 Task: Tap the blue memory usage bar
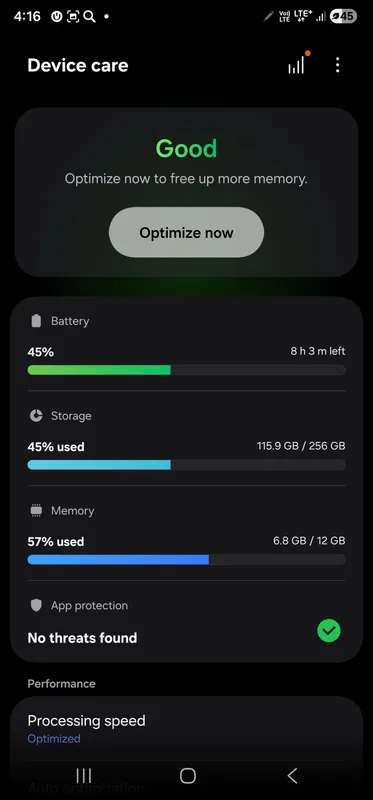118,560
